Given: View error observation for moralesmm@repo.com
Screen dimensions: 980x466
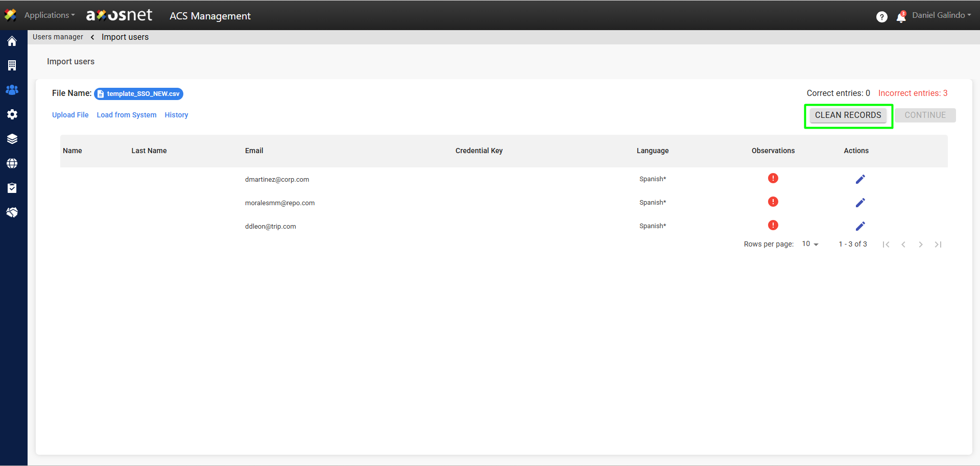Looking at the screenshot, I should [773, 202].
